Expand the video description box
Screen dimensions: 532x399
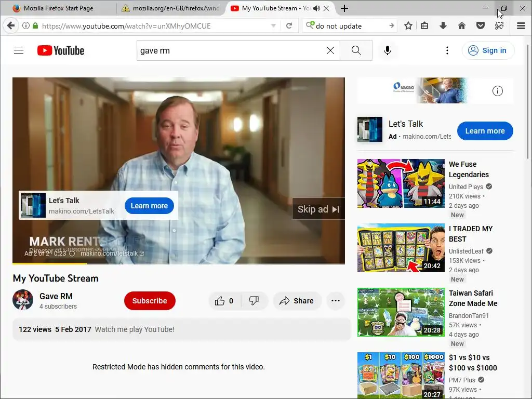181,329
